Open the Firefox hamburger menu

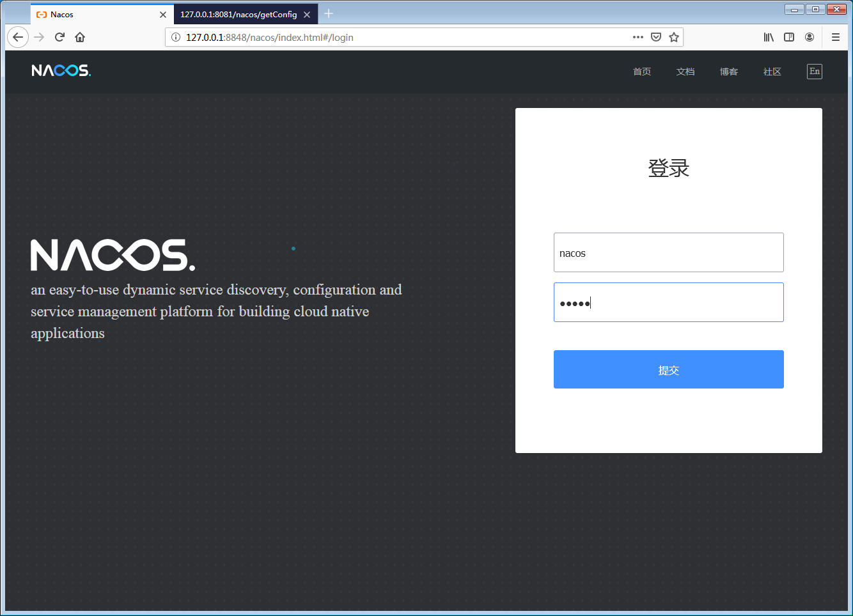coord(836,37)
